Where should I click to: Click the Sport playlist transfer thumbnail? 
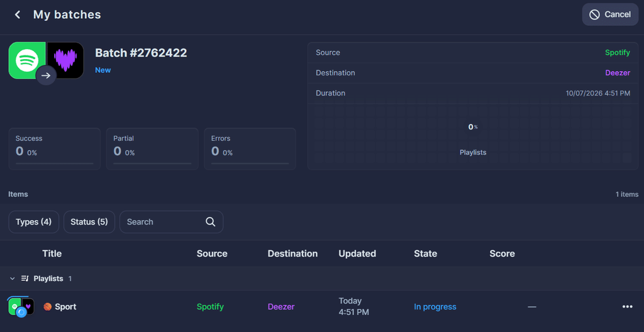[x=21, y=307]
